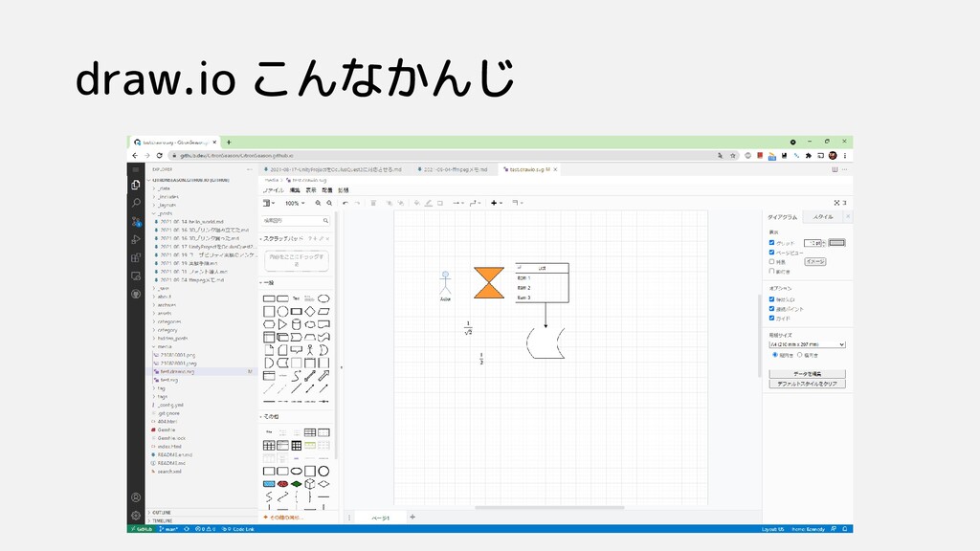Open the insert plus dropdown
This screenshot has height=551, width=980.
[x=497, y=203]
